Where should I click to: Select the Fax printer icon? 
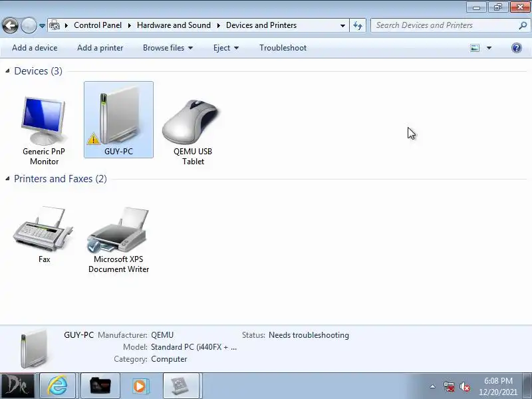[x=43, y=228]
